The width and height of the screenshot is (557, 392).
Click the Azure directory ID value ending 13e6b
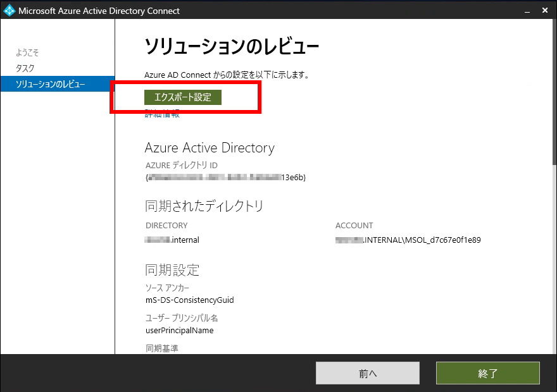[x=225, y=178]
